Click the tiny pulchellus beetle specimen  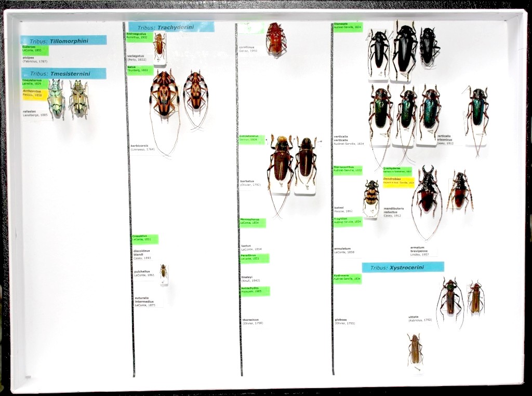pyautogui.click(x=164, y=272)
